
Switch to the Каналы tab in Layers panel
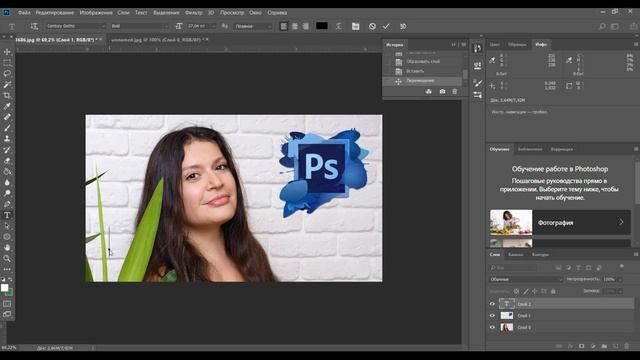516,255
